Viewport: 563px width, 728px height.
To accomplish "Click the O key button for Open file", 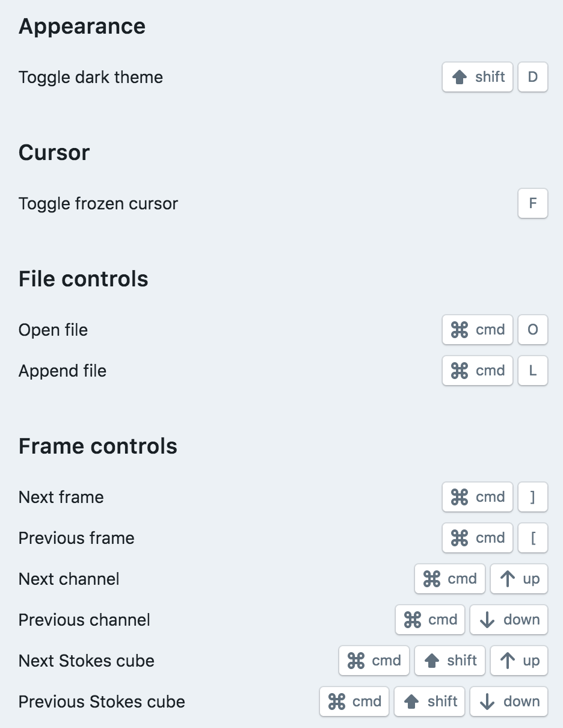I will pyautogui.click(x=532, y=330).
